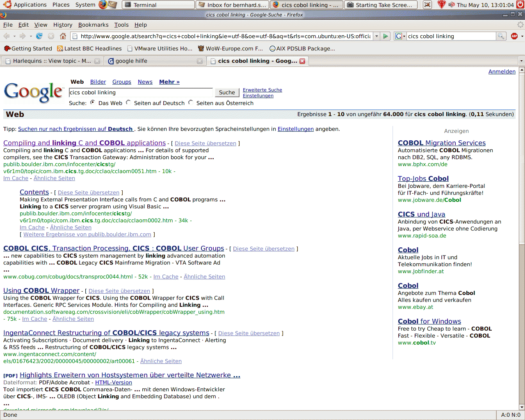Open the forward history dropdown arrow
525x420 pixels.
point(30,36)
